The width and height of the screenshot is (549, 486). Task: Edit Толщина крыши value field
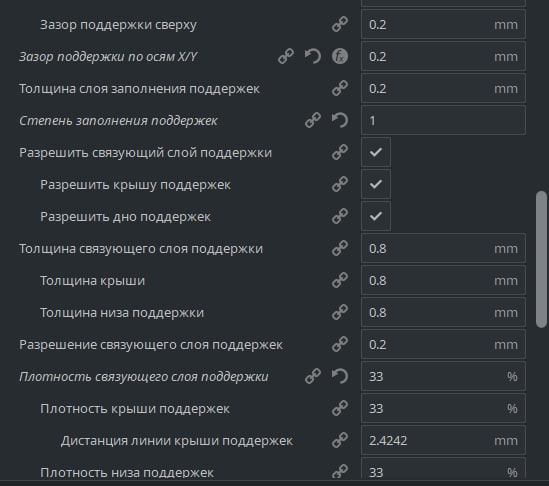[443, 280]
